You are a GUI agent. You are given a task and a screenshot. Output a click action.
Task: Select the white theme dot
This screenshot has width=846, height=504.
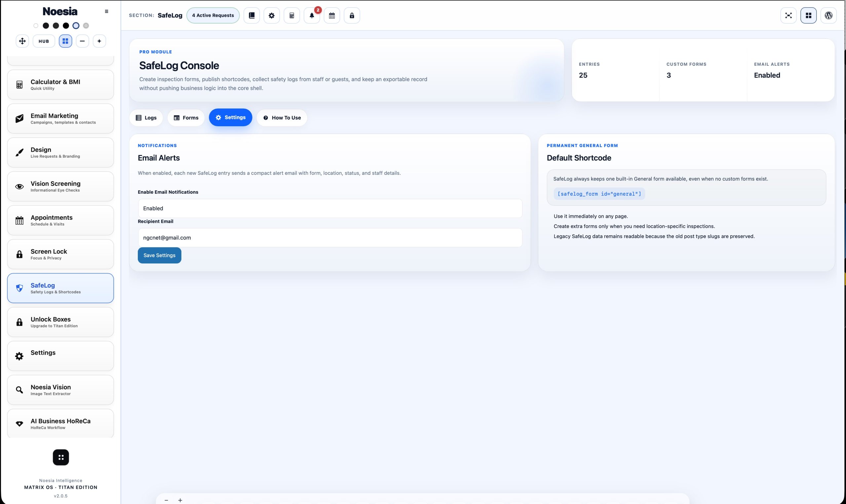[x=36, y=25]
